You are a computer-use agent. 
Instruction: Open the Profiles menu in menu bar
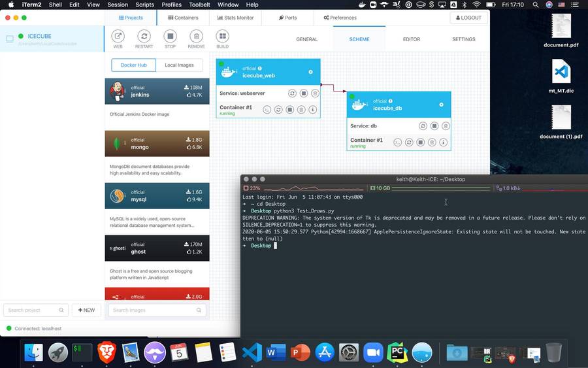[172, 5]
